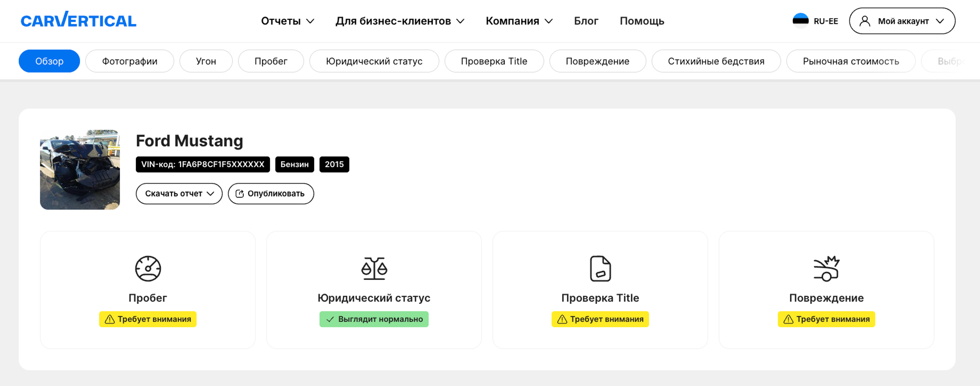980x386 pixels.
Task: Click the Estonia flag language icon
Action: 800,21
